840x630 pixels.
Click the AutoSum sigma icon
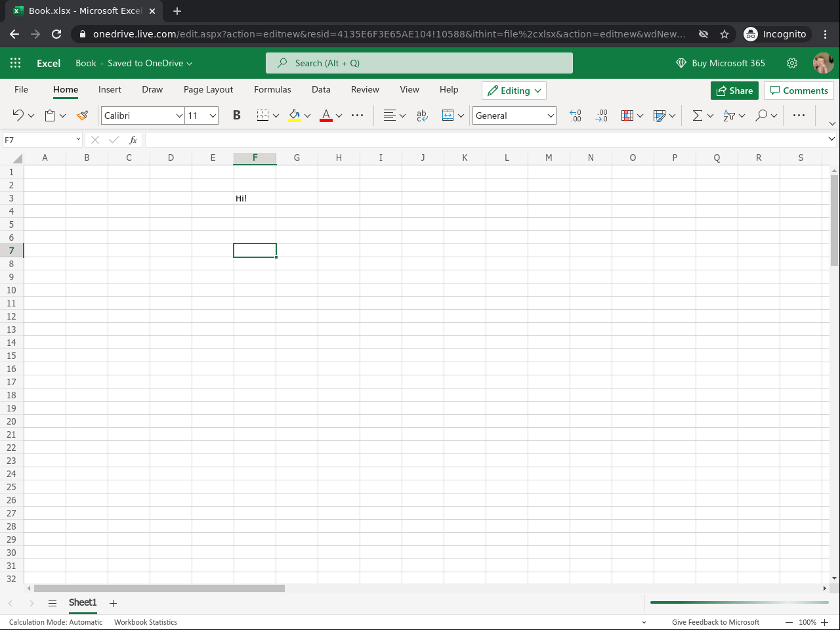(x=698, y=115)
